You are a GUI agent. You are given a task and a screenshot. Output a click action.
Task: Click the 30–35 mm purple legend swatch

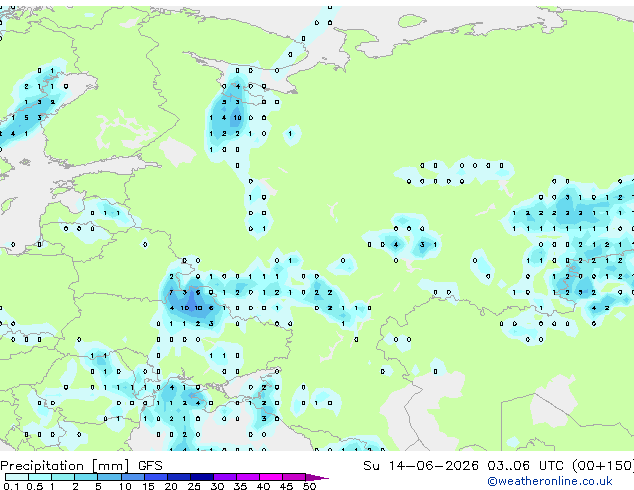click(x=224, y=477)
